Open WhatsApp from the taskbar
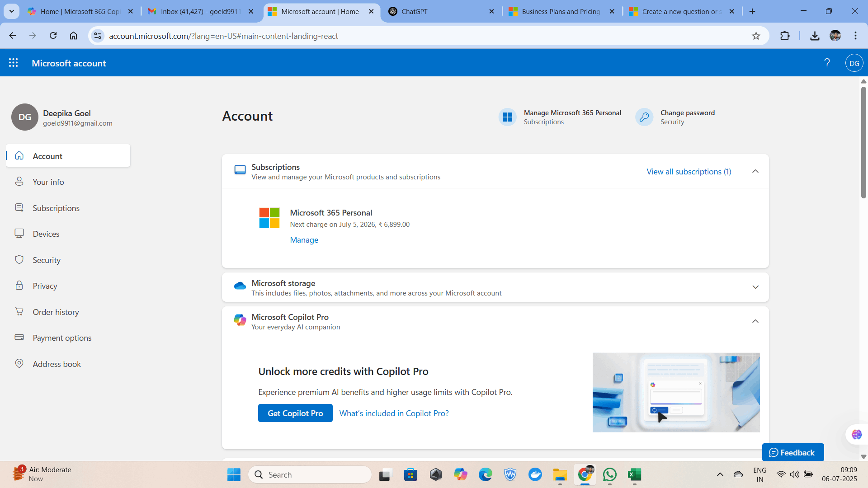This screenshot has width=868, height=488. pos(609,474)
